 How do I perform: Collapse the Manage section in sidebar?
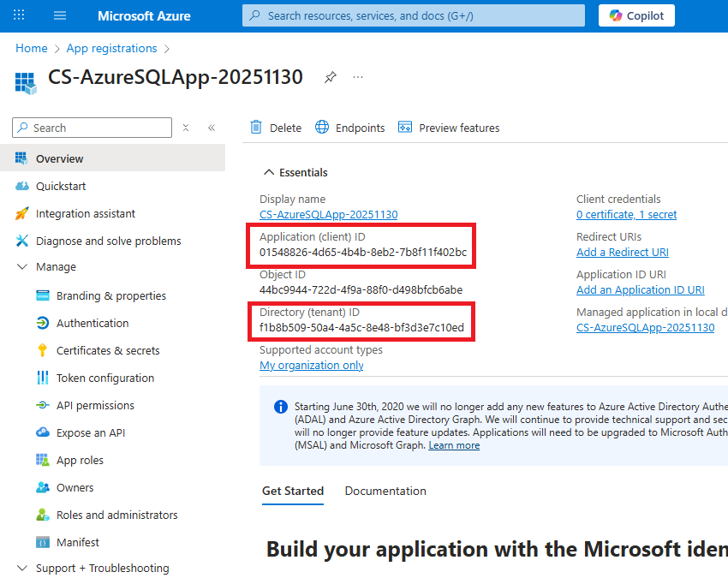tap(22, 267)
